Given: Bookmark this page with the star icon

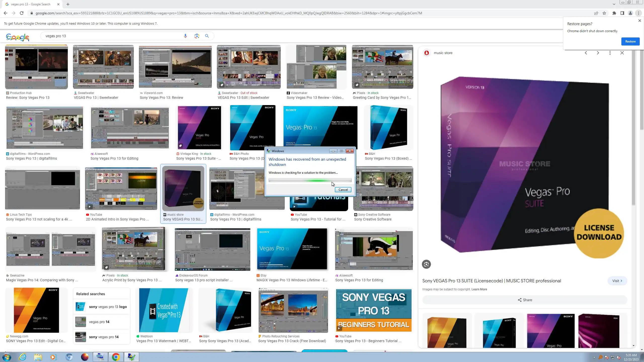Looking at the screenshot, I should pos(604,13).
